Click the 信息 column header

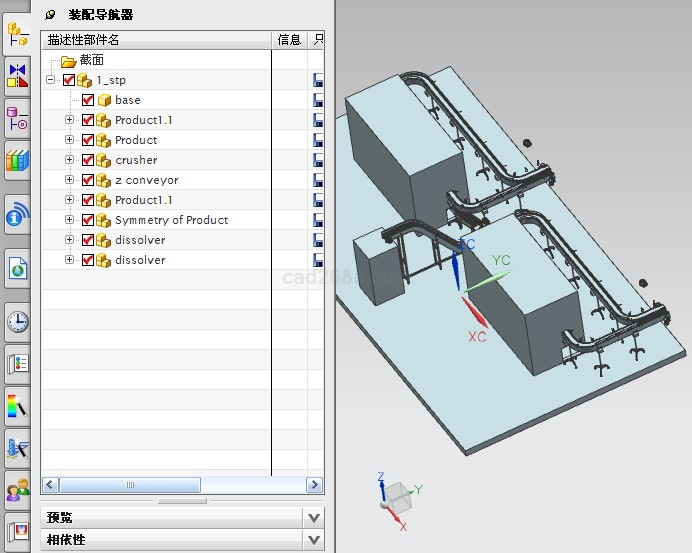click(289, 40)
